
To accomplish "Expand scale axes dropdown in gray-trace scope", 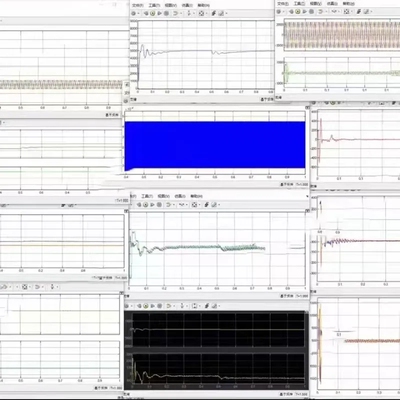I will [207, 13].
